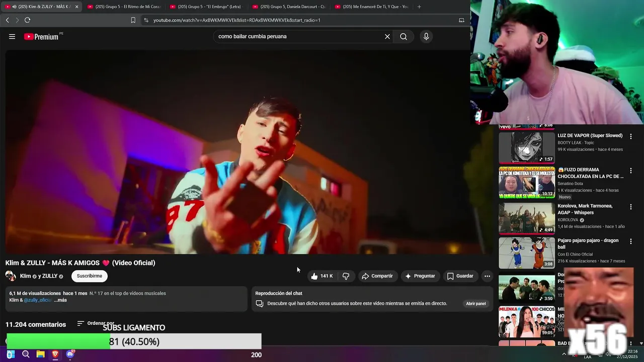644x362 pixels.
Task: Open LUZ DE VAPOR video thumbnail
Action: click(x=527, y=148)
